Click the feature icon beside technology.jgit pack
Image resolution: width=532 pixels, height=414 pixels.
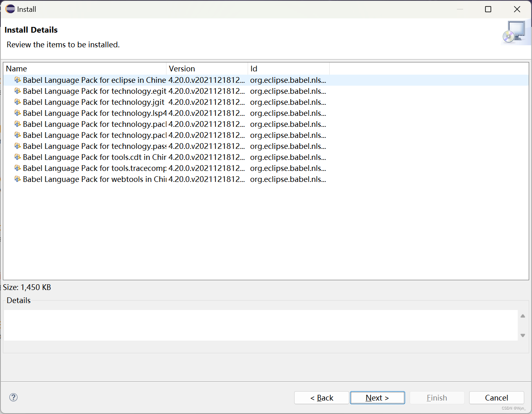[18, 102]
